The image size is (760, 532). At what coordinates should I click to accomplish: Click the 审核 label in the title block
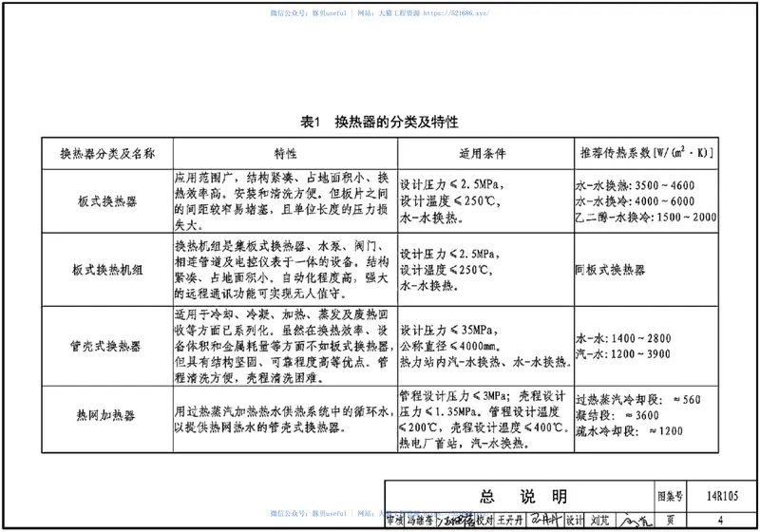point(395,521)
